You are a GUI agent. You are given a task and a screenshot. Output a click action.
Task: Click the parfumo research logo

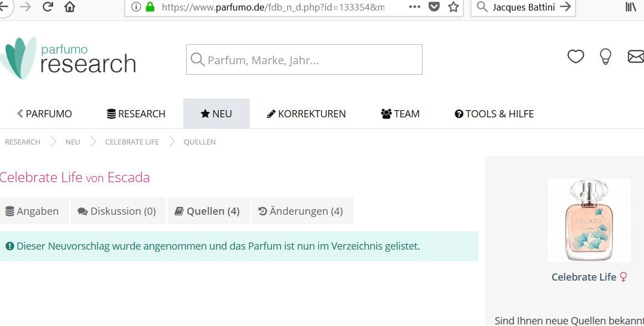[x=68, y=58]
